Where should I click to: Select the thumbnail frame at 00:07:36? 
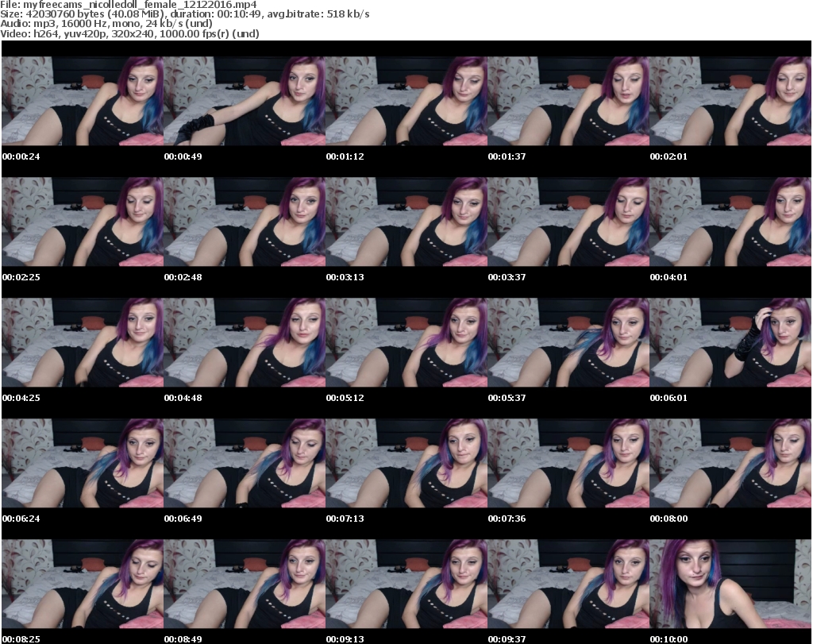click(568, 463)
